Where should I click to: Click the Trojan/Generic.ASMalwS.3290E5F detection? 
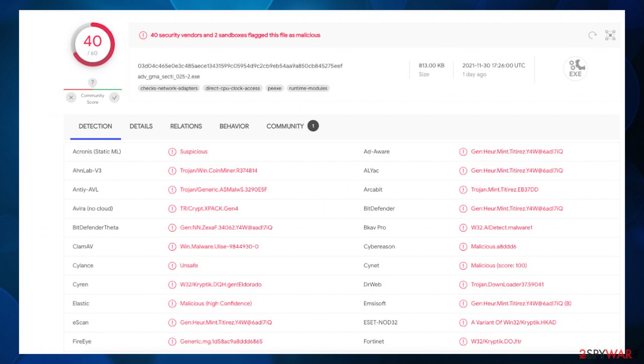pos(223,190)
